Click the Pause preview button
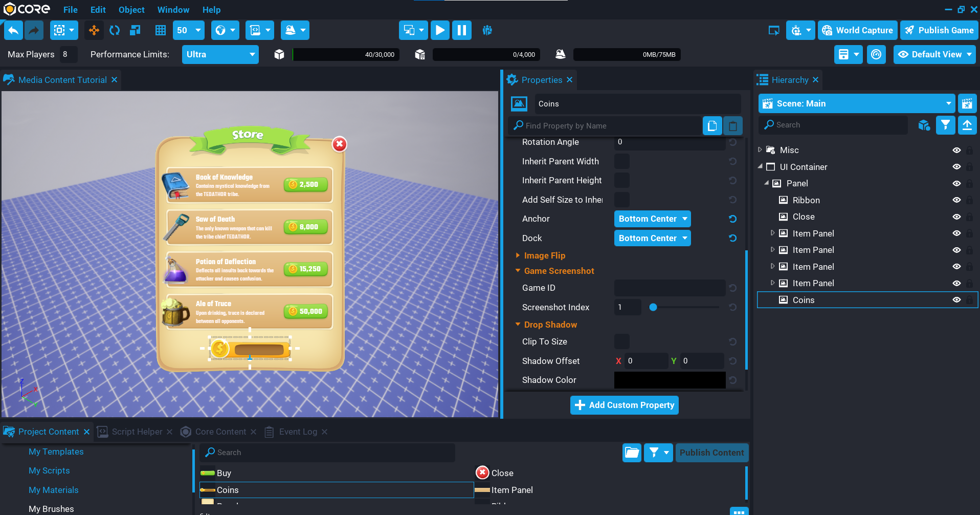980x515 pixels. pos(461,30)
